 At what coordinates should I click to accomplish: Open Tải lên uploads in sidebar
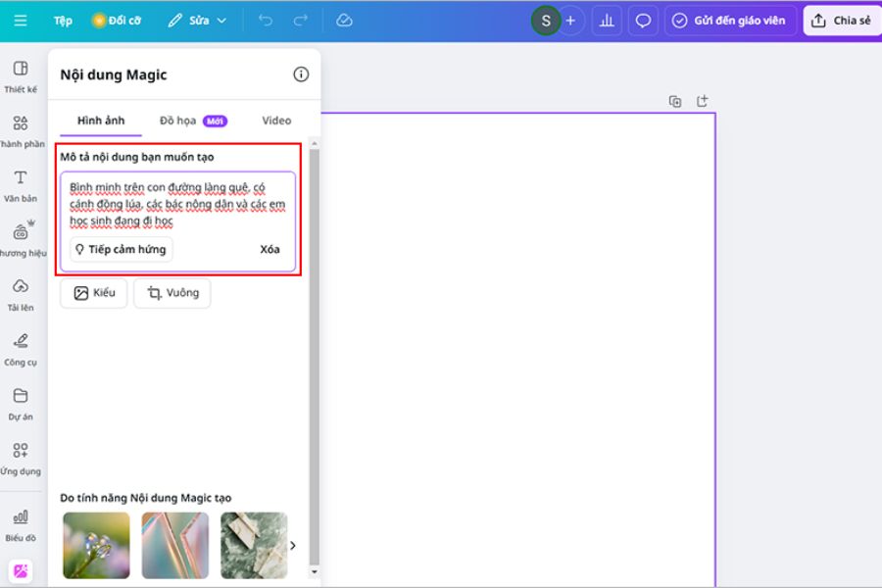click(21, 294)
